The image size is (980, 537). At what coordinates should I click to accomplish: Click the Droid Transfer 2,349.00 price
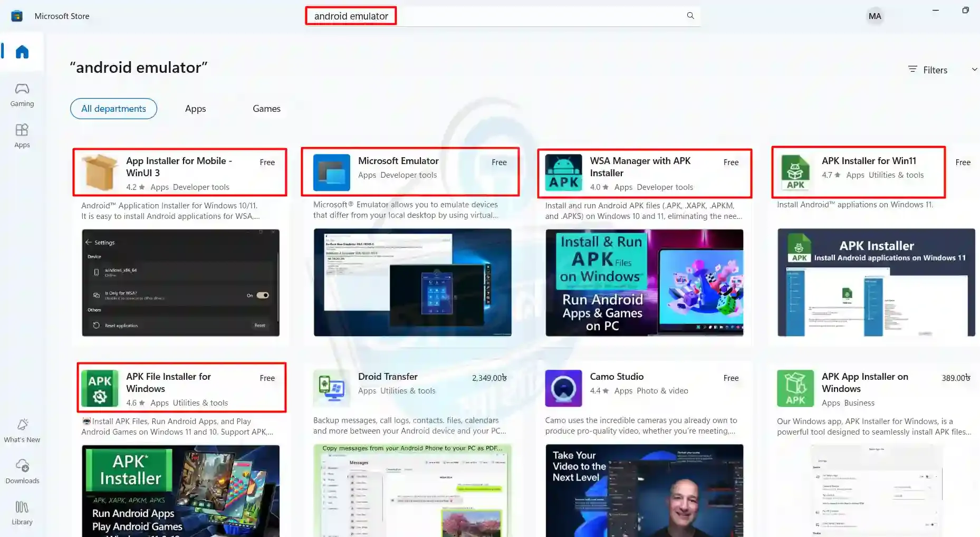tap(489, 378)
